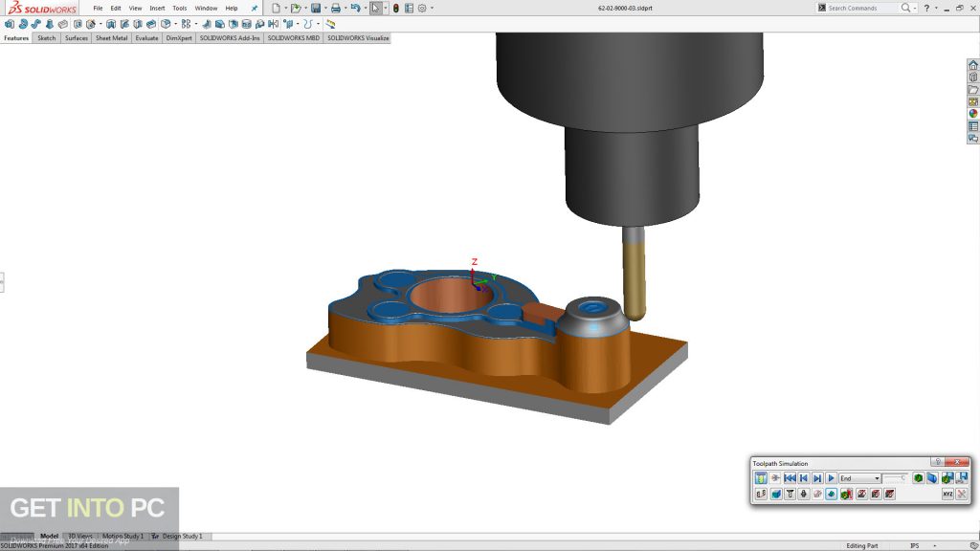Click the search magnifier icon
The height and width of the screenshot is (551, 980).
(x=905, y=8)
